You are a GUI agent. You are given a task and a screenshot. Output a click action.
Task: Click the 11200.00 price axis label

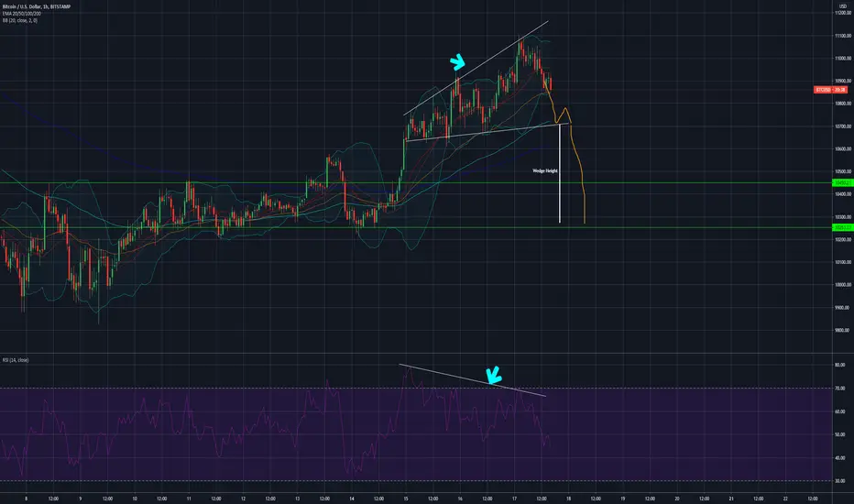[x=843, y=13]
